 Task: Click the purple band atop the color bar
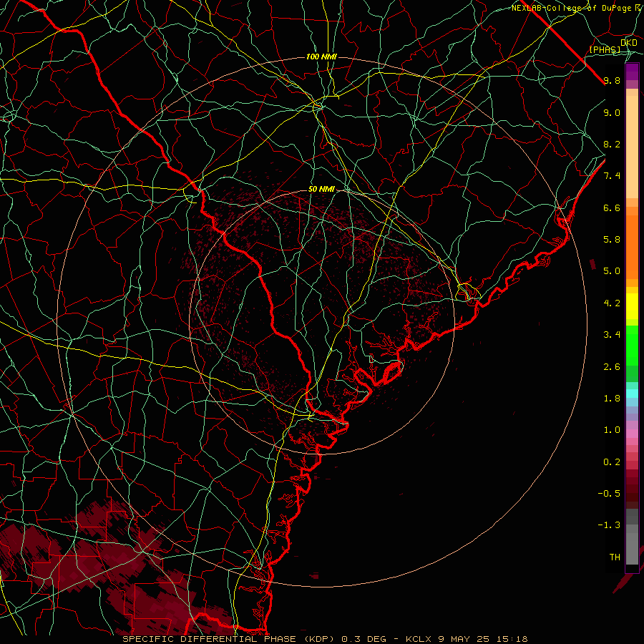click(x=632, y=72)
